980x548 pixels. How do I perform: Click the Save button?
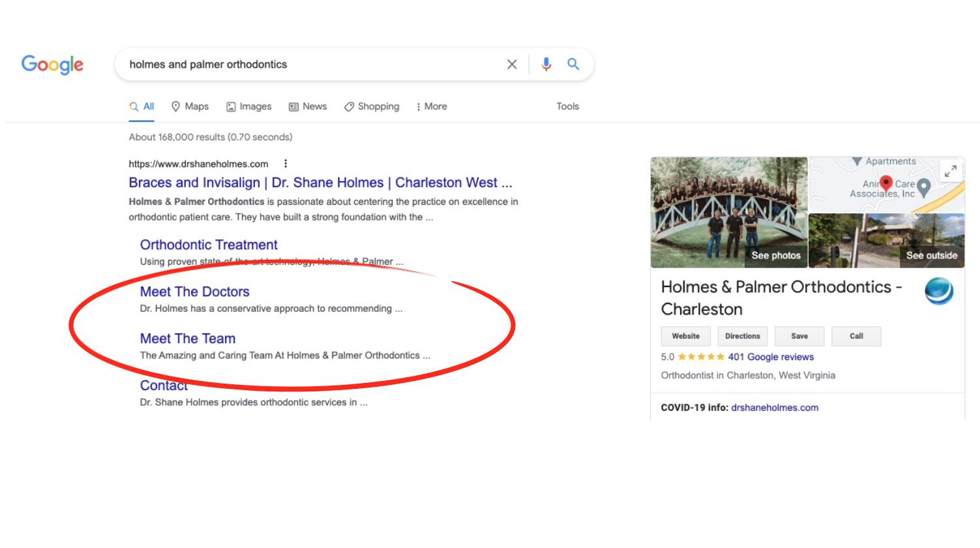tap(799, 336)
